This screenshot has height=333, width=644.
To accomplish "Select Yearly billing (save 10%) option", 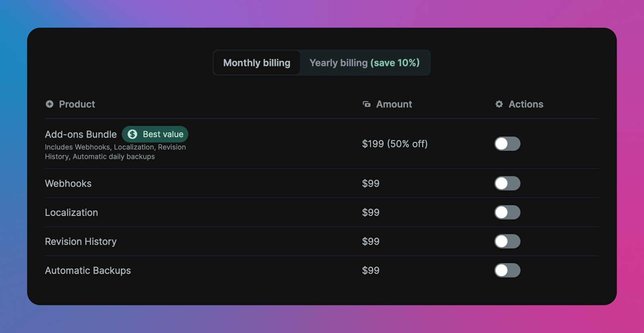I will click(365, 63).
